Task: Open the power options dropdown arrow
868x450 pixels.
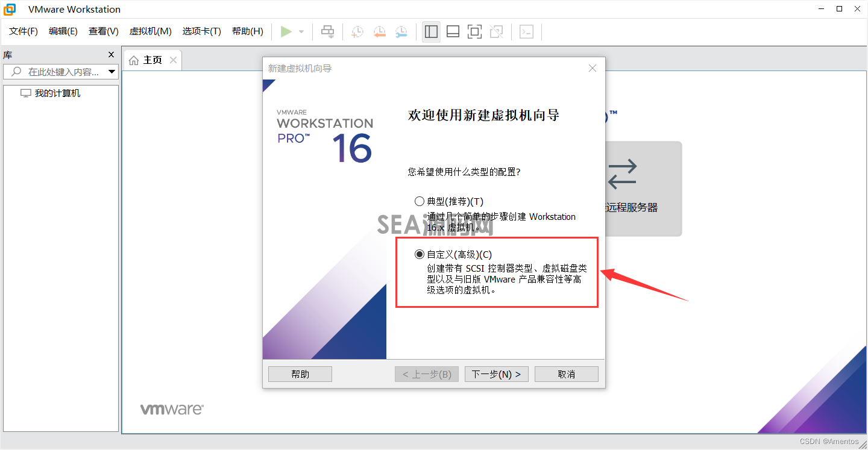Action: [301, 32]
